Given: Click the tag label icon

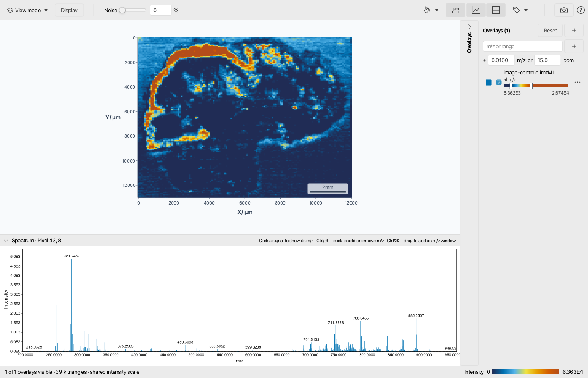Looking at the screenshot, I should 517,10.
